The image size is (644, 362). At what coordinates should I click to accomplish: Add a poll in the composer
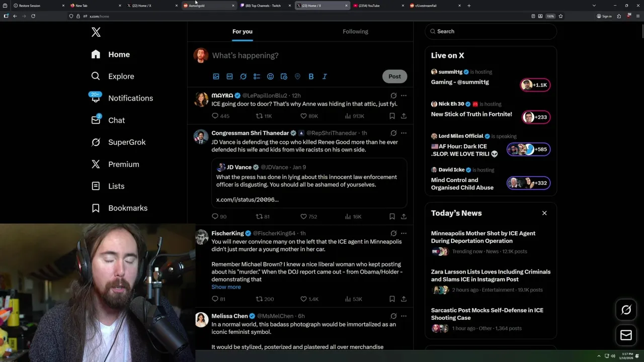tap(257, 76)
